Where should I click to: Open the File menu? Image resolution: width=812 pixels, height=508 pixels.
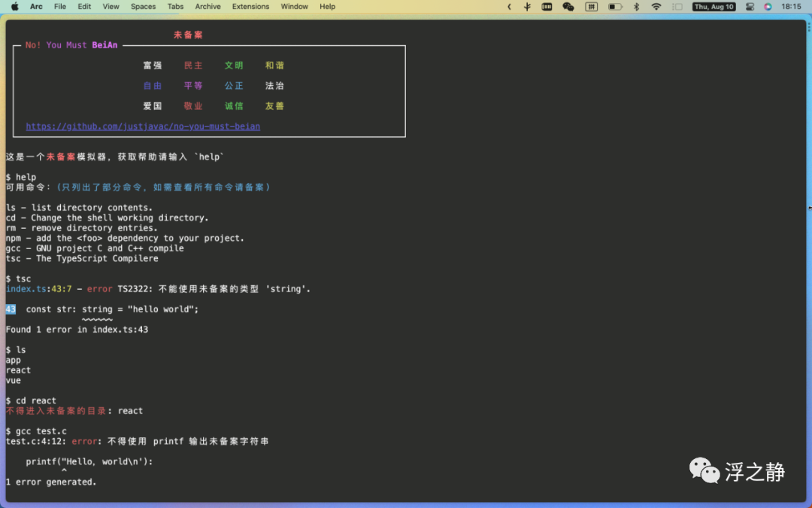60,7
